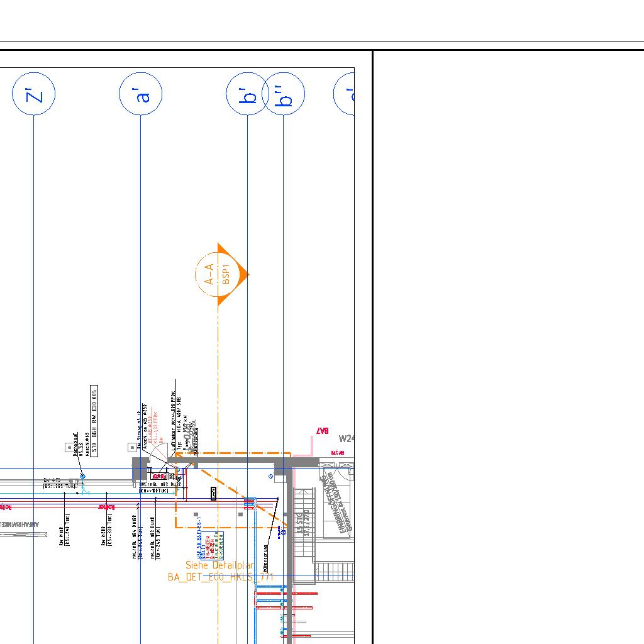
Task: Select the RW ø200 pipe label
Action: point(105,531)
